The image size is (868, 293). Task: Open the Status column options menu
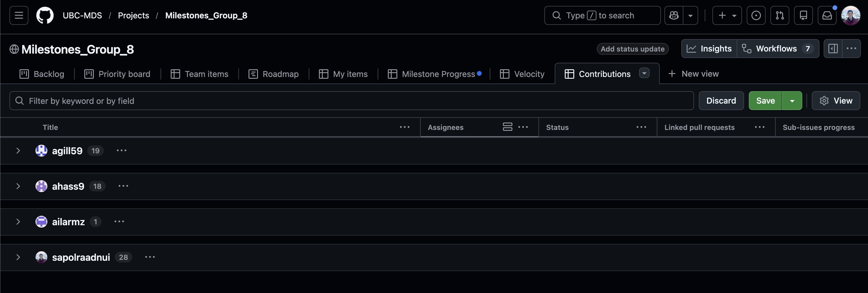[641, 127]
